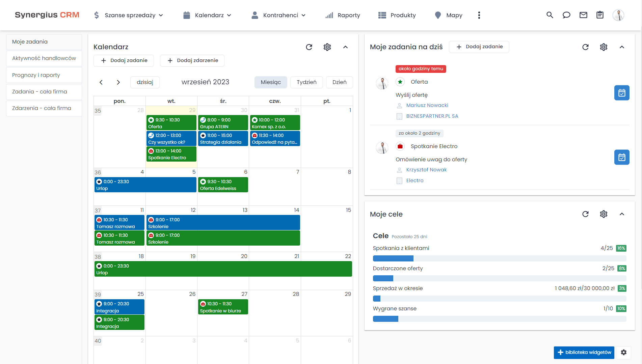Screen dimensions: 642x364
Task: Click the Spotkania z klientami progress bar
Action: 499,258
